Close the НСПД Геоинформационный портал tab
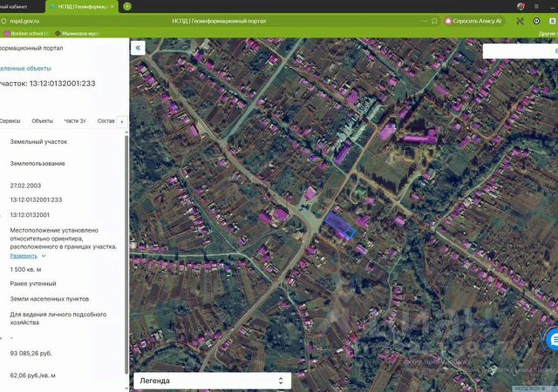The width and height of the screenshot is (558, 392). tap(112, 7)
